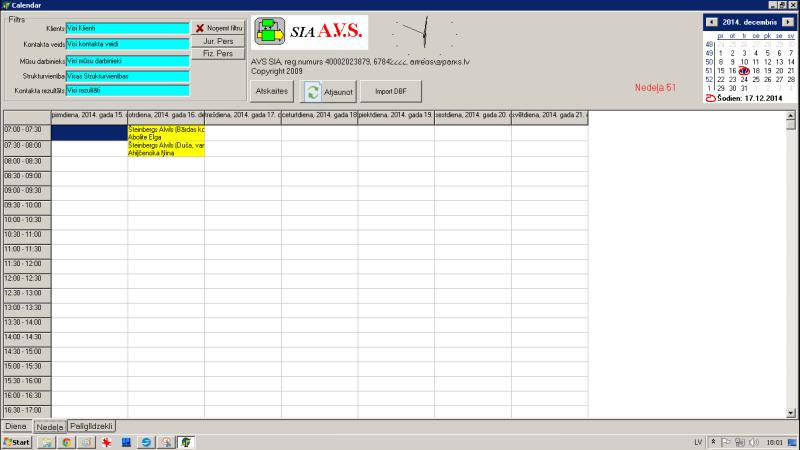800x450 pixels.
Task: Click the Import DBF button
Action: pyautogui.click(x=391, y=91)
